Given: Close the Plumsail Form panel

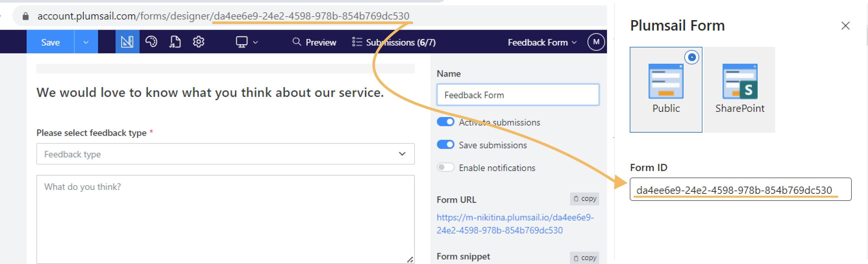Looking at the screenshot, I should click(845, 26).
